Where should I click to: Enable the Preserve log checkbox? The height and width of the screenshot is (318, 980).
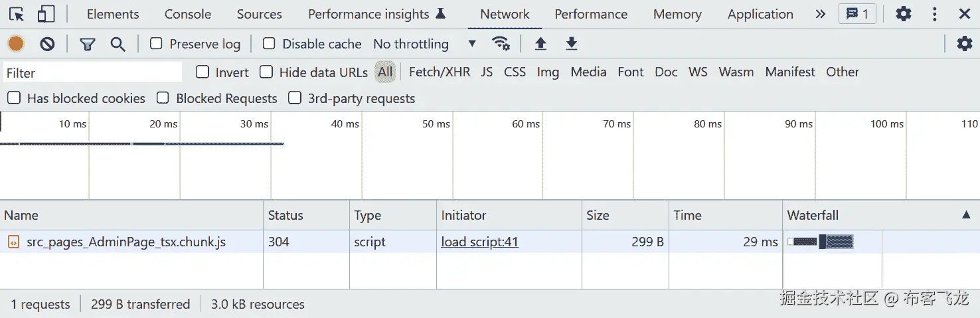point(157,44)
